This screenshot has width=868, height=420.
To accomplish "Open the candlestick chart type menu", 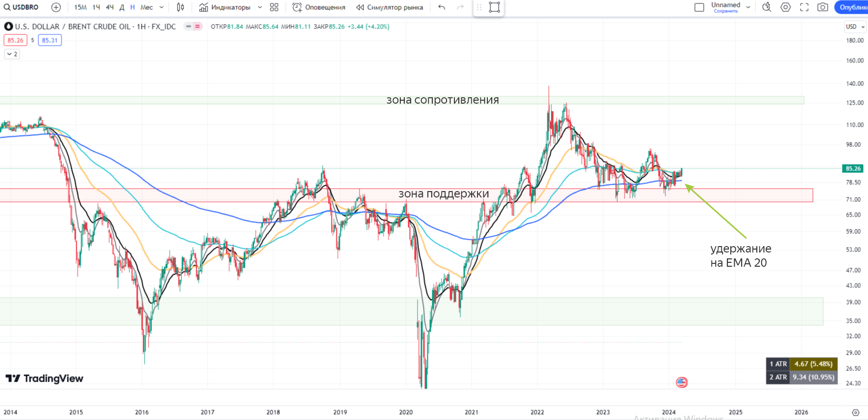I will [180, 7].
